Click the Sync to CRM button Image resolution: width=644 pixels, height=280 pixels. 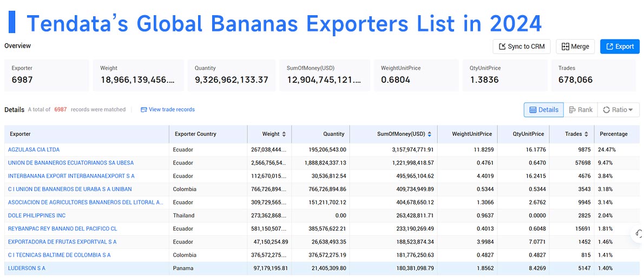pyautogui.click(x=522, y=47)
